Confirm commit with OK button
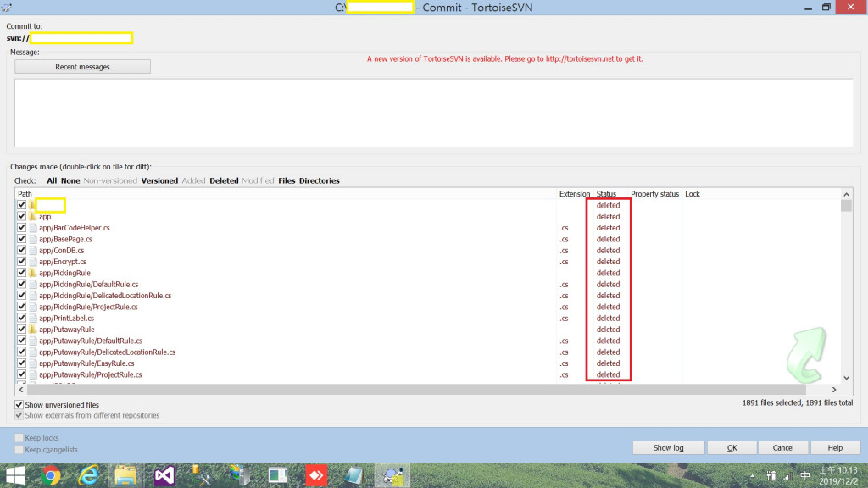The width and height of the screenshot is (868, 488). tap(732, 447)
